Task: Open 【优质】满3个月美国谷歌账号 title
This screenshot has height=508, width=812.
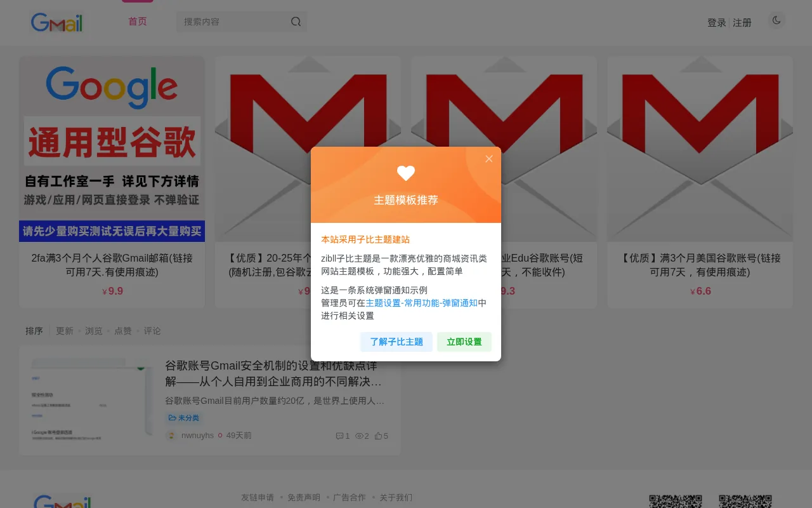Action: [700, 265]
